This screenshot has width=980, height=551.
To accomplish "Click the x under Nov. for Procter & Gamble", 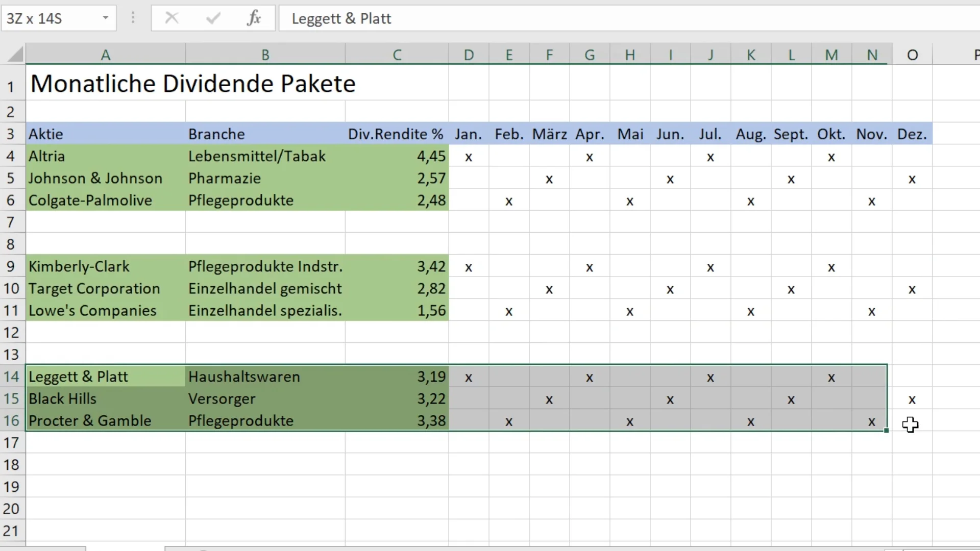I will (872, 421).
